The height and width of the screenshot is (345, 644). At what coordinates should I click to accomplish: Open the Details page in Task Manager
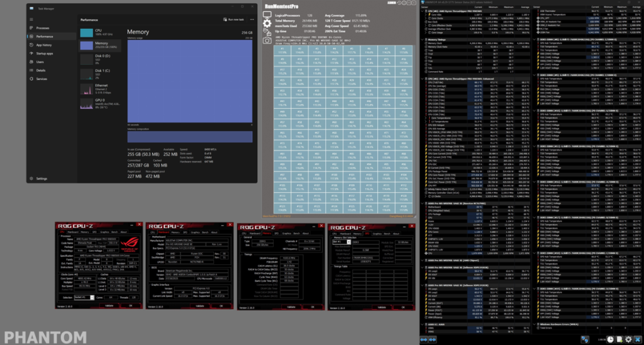(x=40, y=71)
